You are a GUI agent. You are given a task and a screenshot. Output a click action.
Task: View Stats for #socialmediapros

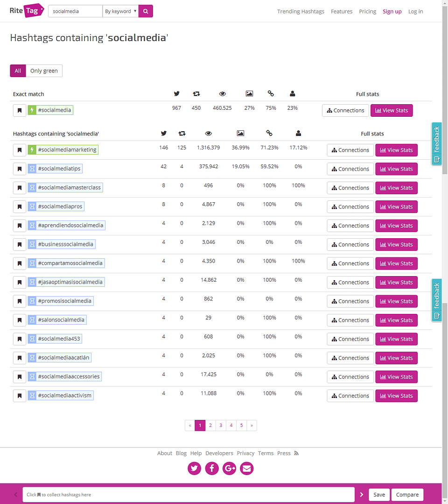pos(396,207)
